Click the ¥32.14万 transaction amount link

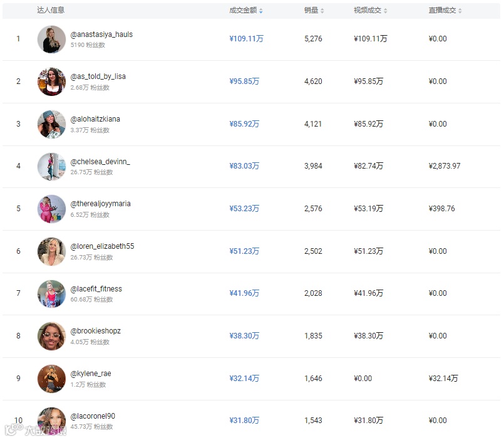coord(244,379)
